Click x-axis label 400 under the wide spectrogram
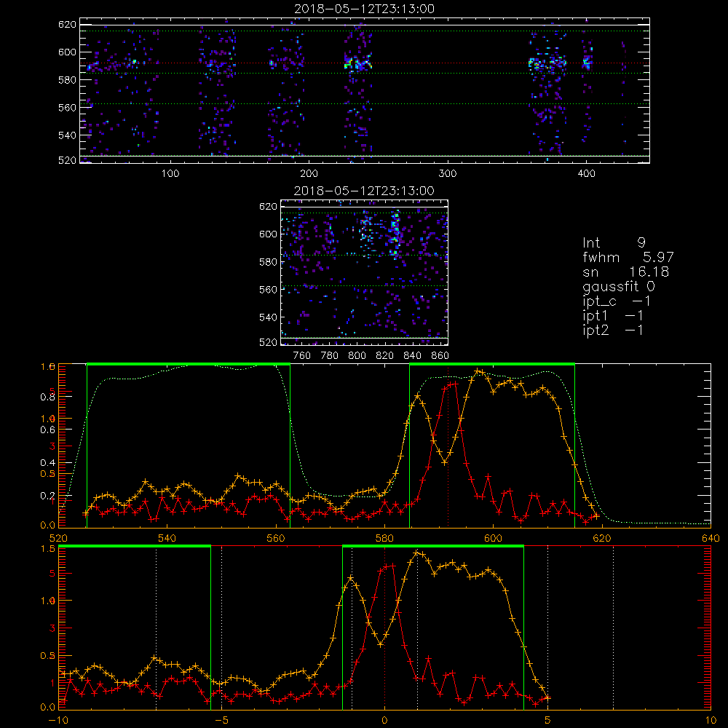 (x=586, y=174)
